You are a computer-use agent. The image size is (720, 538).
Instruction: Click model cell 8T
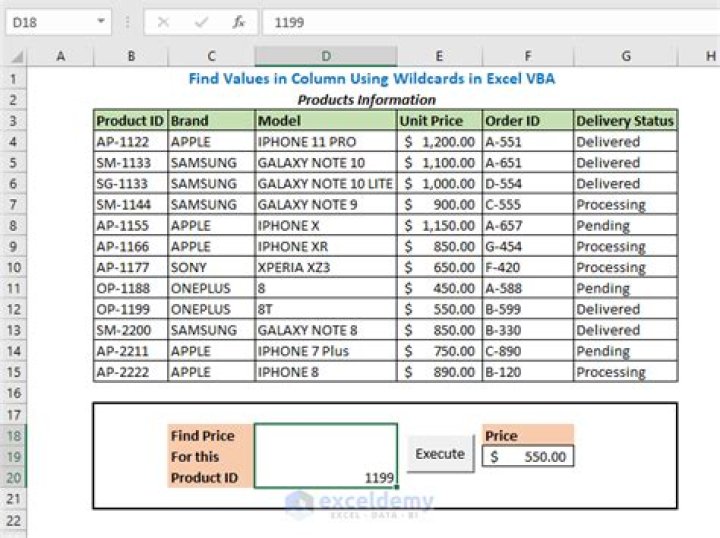pyautogui.click(x=326, y=309)
